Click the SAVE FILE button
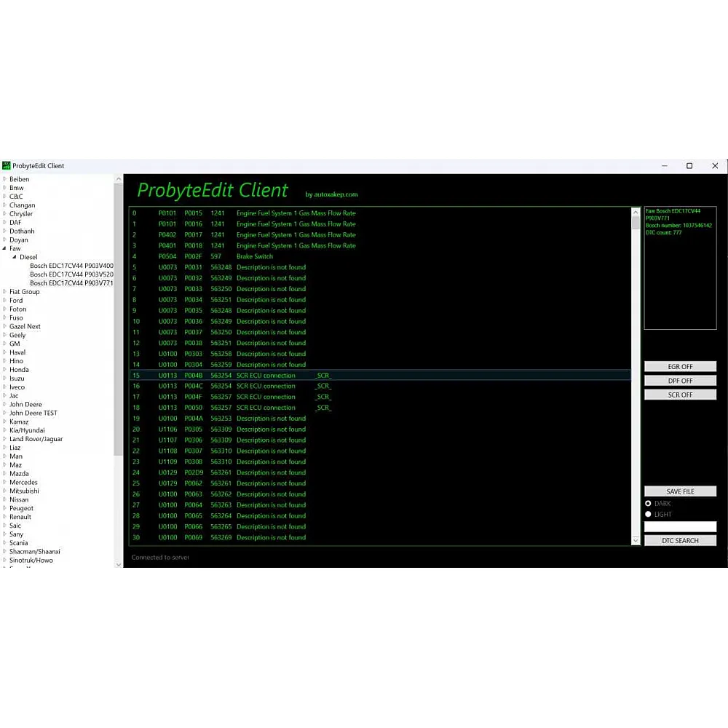728x728 pixels. 680,491
